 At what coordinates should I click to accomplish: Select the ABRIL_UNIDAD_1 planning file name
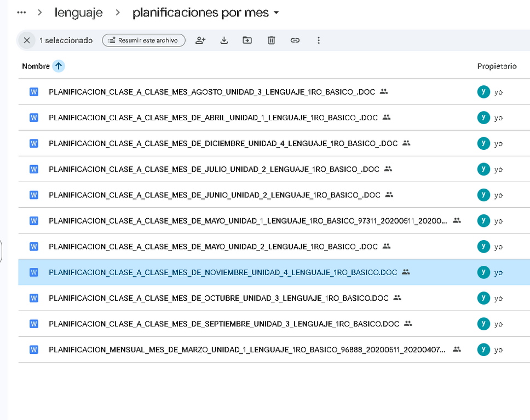[214, 118]
